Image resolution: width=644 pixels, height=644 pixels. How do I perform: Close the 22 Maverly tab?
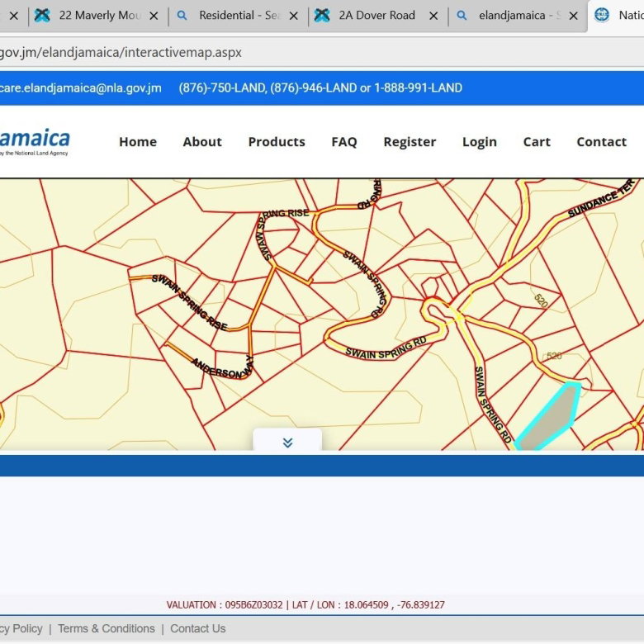tap(154, 16)
